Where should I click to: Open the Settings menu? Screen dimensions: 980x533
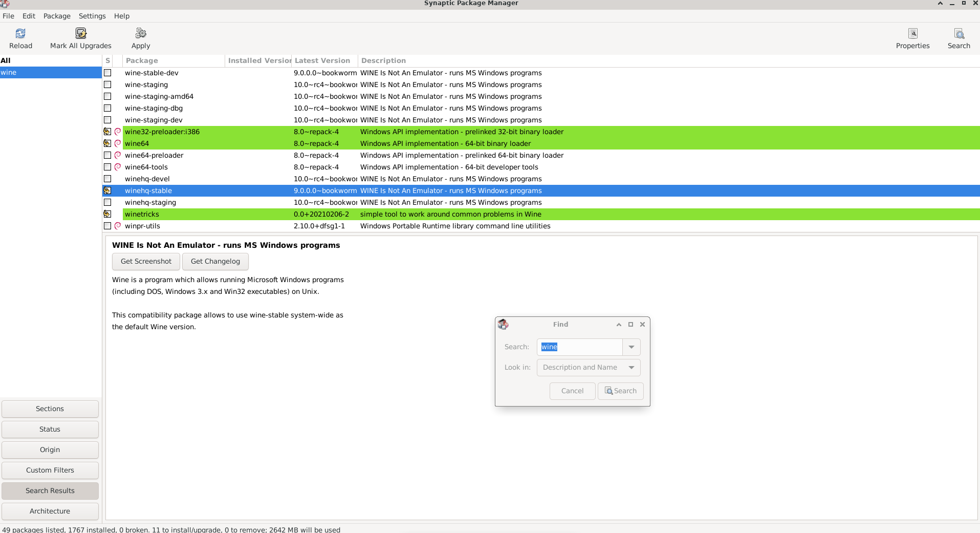(92, 16)
